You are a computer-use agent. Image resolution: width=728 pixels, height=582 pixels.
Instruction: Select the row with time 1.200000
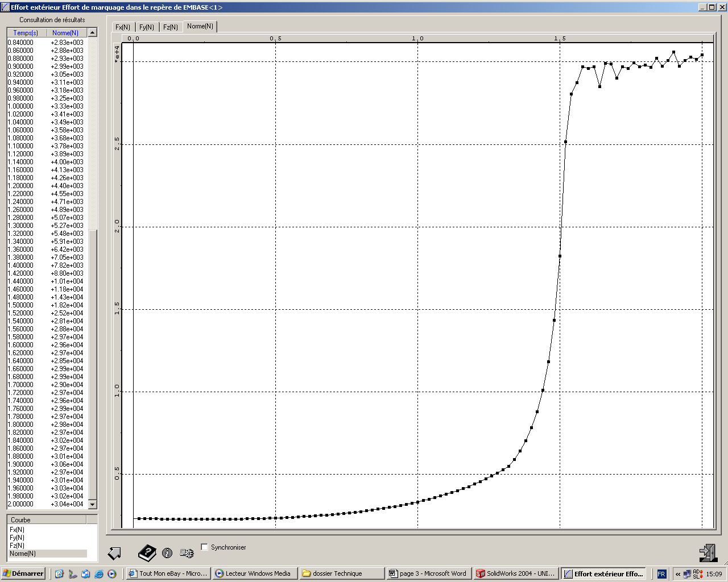pyautogui.click(x=47, y=186)
